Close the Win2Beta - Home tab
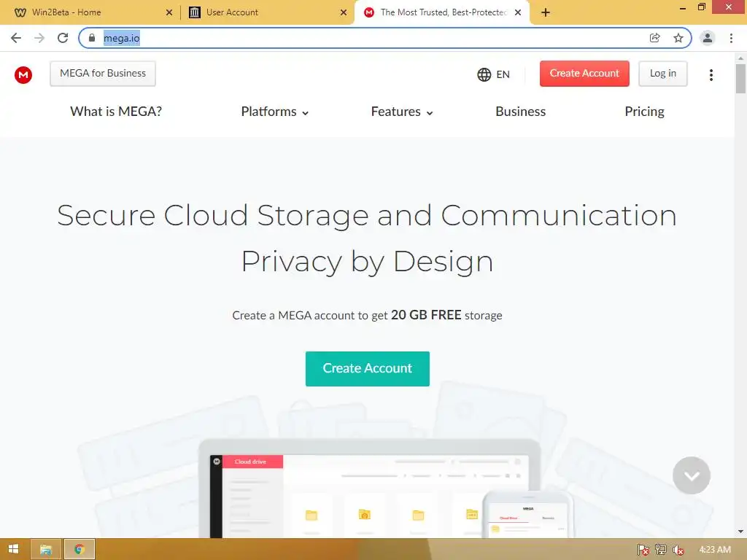Image resolution: width=747 pixels, height=560 pixels. pyautogui.click(x=169, y=12)
